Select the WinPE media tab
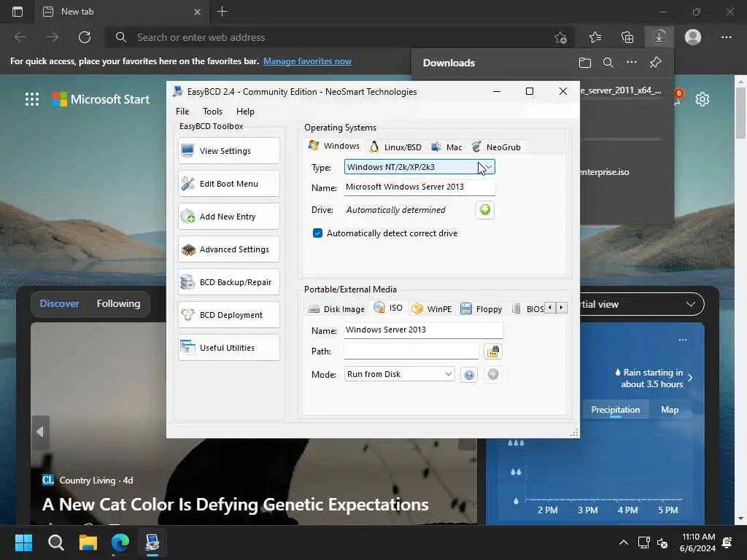Image resolution: width=747 pixels, height=560 pixels. pos(432,309)
